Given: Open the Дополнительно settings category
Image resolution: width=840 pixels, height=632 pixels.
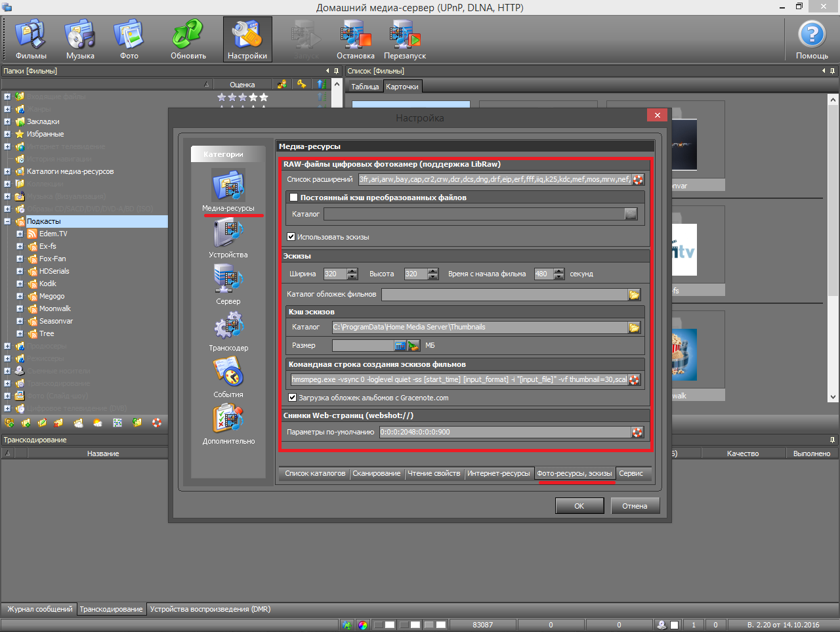Looking at the screenshot, I should tap(228, 420).
